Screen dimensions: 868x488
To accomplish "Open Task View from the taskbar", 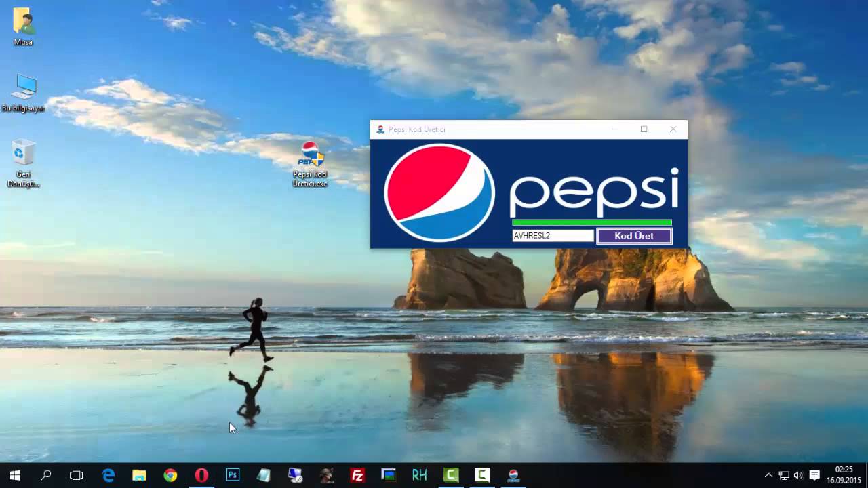I will click(x=77, y=475).
